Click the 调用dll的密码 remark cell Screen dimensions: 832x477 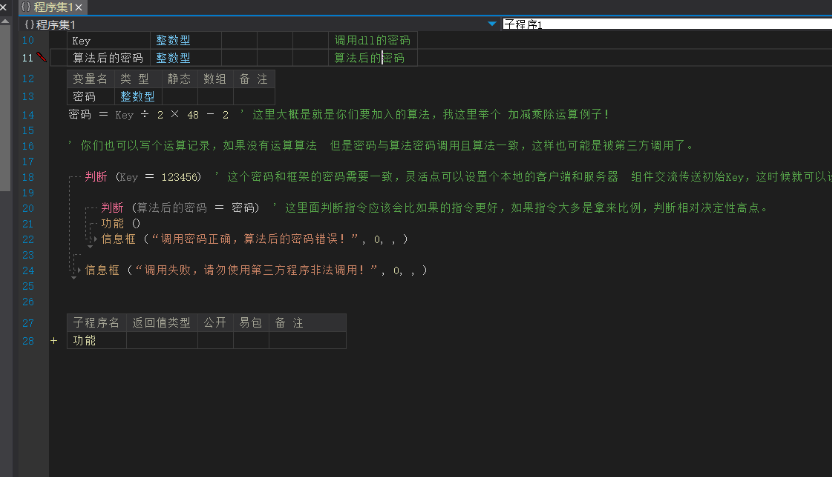[371, 41]
